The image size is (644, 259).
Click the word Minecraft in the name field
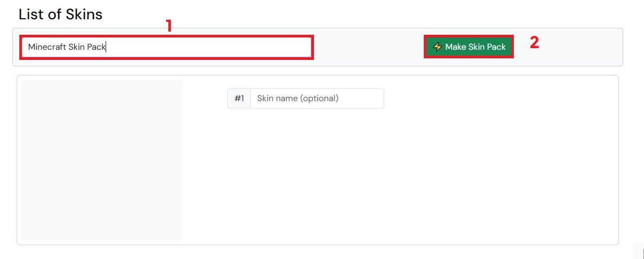[47, 47]
